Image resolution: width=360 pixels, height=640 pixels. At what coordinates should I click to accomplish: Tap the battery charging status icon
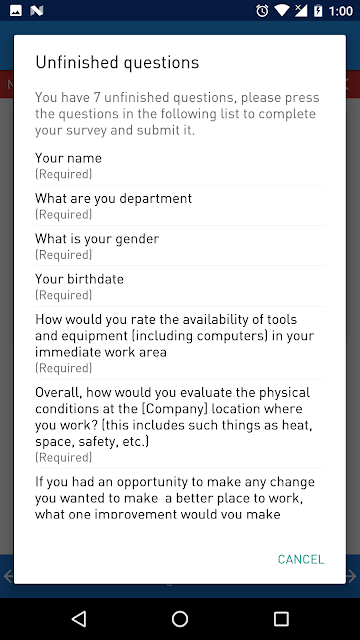click(318, 11)
